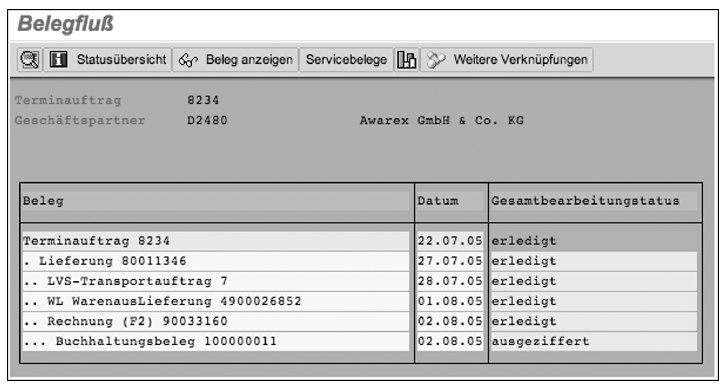The width and height of the screenshot is (722, 386).
Task: Click the Gesamtbearbeitungstatus column header
Action: click(x=594, y=201)
